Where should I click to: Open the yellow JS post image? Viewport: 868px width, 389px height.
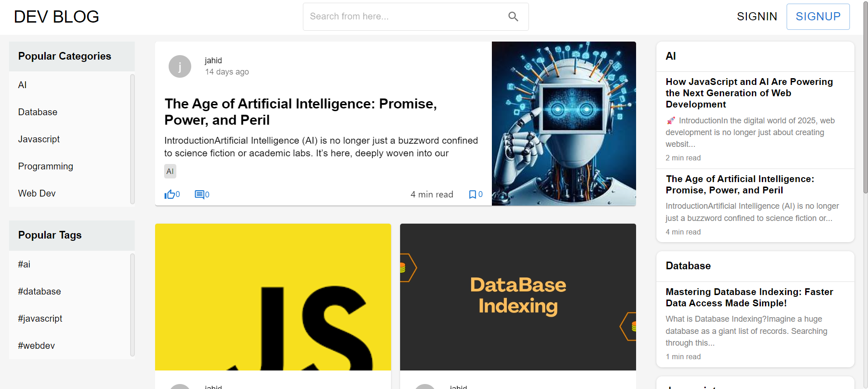[x=273, y=297]
